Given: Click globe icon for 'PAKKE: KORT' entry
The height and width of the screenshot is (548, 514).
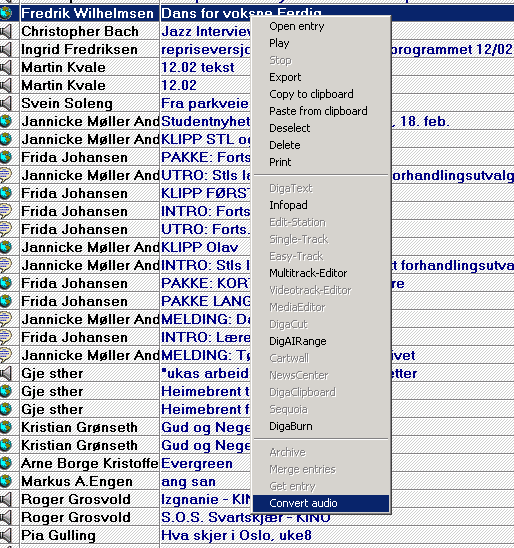Looking at the screenshot, I should click(6, 283).
